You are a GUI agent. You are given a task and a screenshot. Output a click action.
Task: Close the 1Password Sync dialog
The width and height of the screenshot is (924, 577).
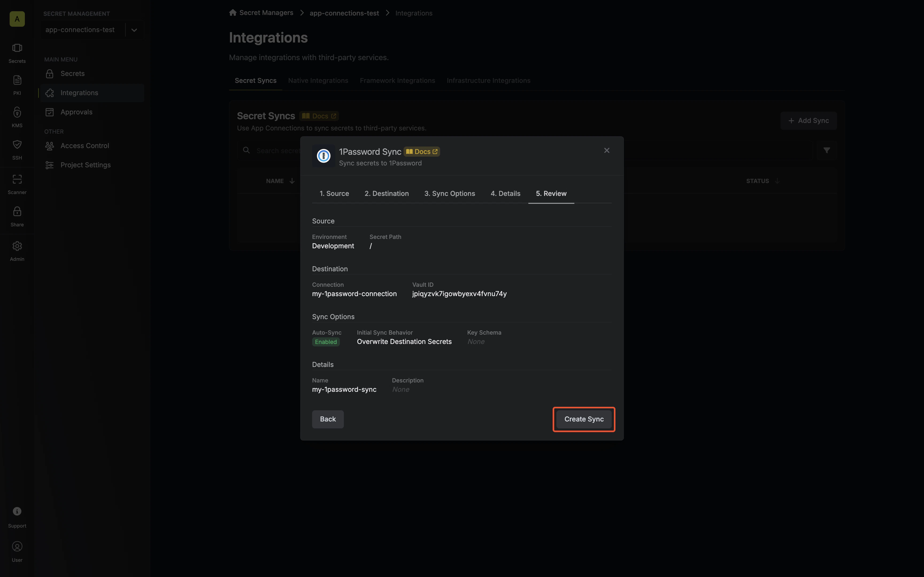point(606,150)
